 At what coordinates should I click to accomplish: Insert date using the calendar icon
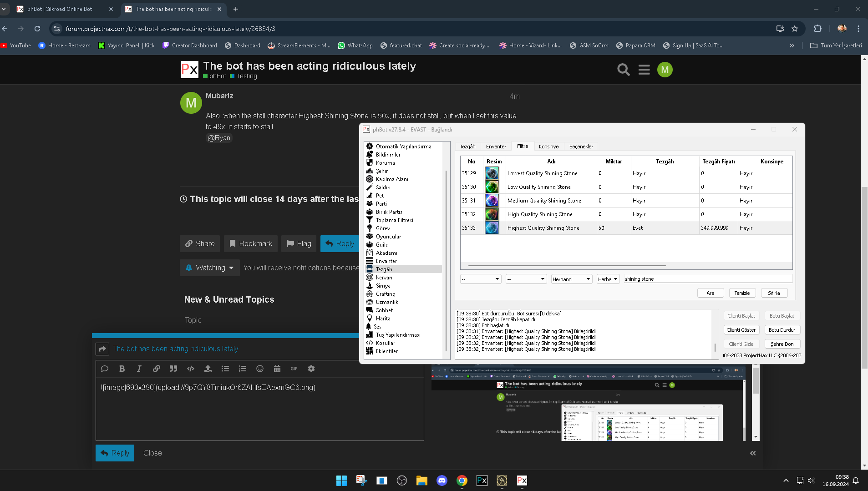(x=277, y=369)
